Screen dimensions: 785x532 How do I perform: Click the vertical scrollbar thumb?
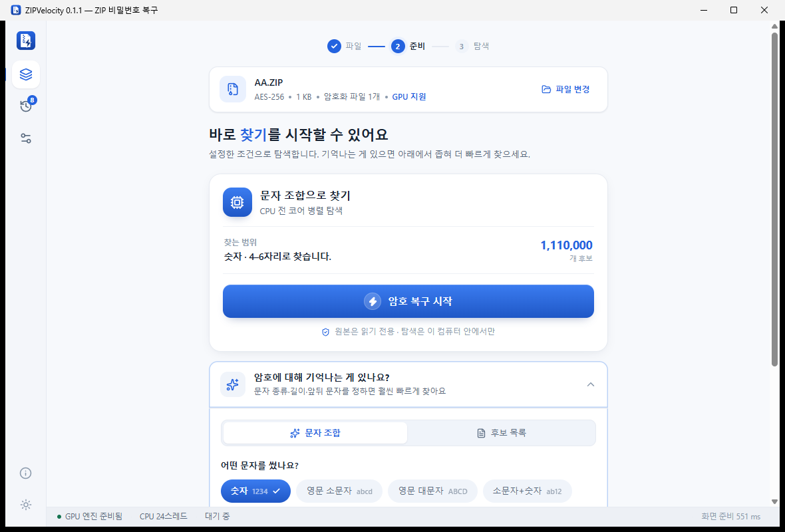774,199
